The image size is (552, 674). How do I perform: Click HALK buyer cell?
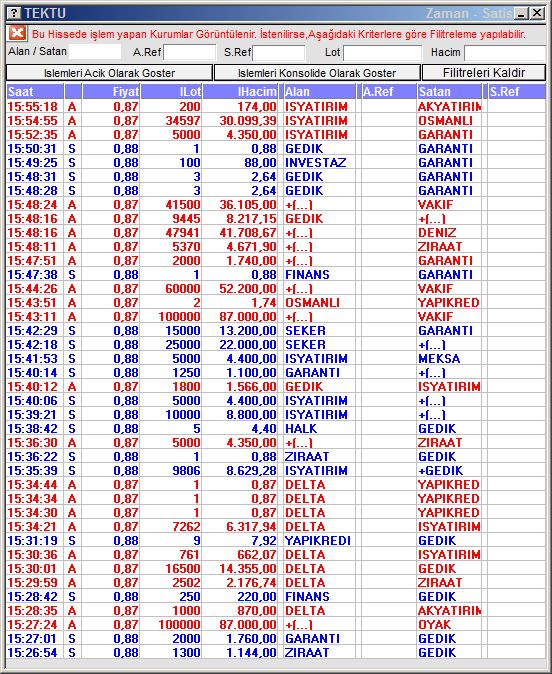tap(301, 429)
